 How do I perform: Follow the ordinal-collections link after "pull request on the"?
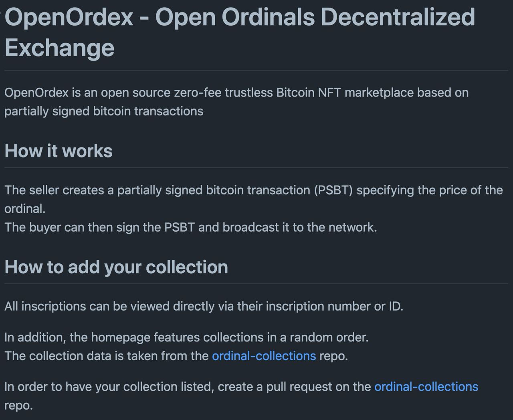tap(426, 387)
